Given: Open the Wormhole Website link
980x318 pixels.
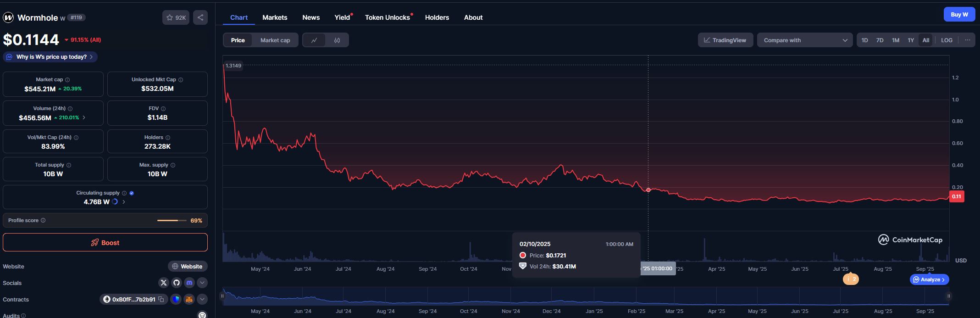Looking at the screenshot, I should pos(188,266).
